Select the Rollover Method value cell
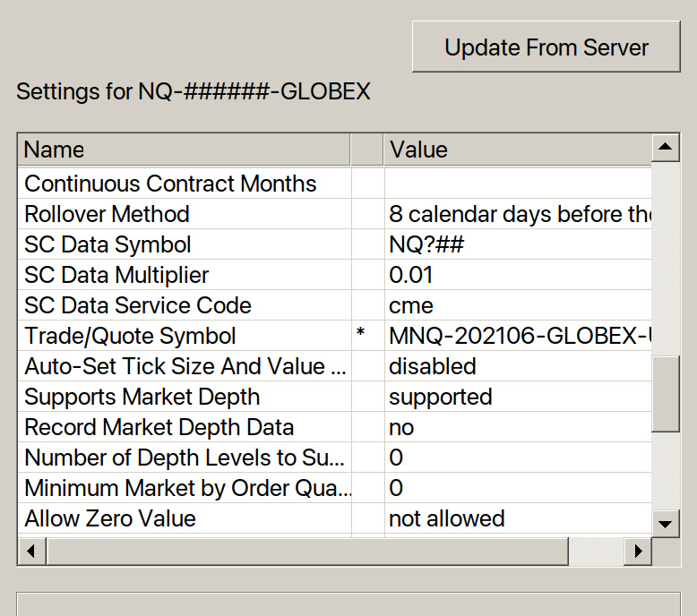 pos(517,214)
